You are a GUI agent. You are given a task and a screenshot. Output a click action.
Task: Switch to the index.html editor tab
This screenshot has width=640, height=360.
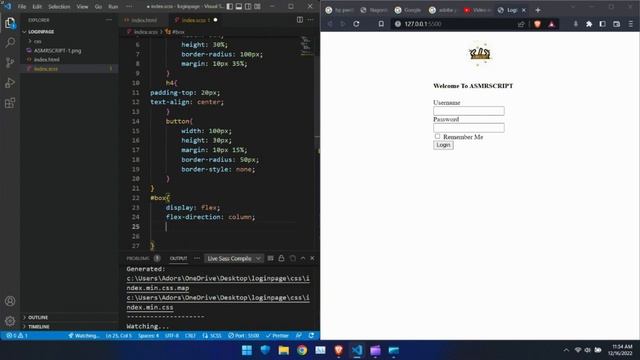point(144,20)
